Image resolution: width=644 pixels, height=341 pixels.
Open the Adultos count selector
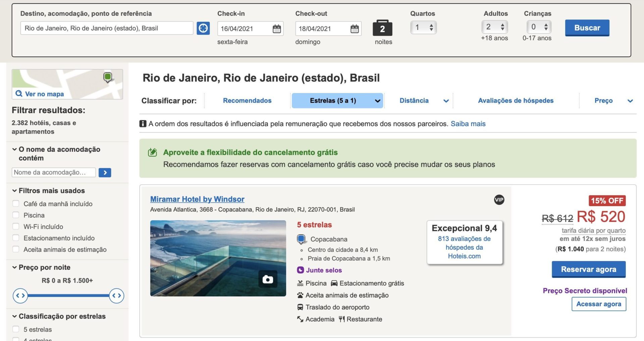pos(495,27)
